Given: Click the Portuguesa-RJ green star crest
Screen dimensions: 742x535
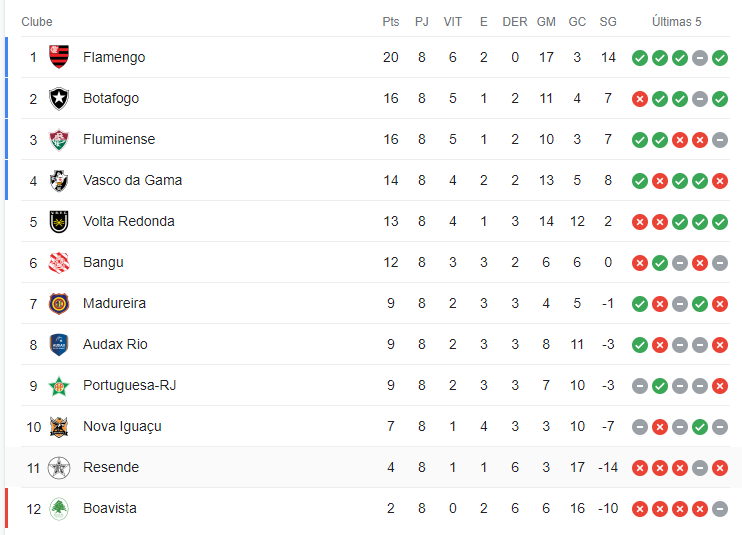Looking at the screenshot, I should coord(59,386).
